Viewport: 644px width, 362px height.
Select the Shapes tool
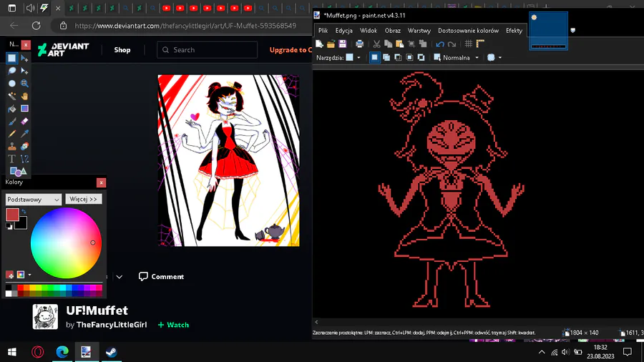(x=18, y=171)
